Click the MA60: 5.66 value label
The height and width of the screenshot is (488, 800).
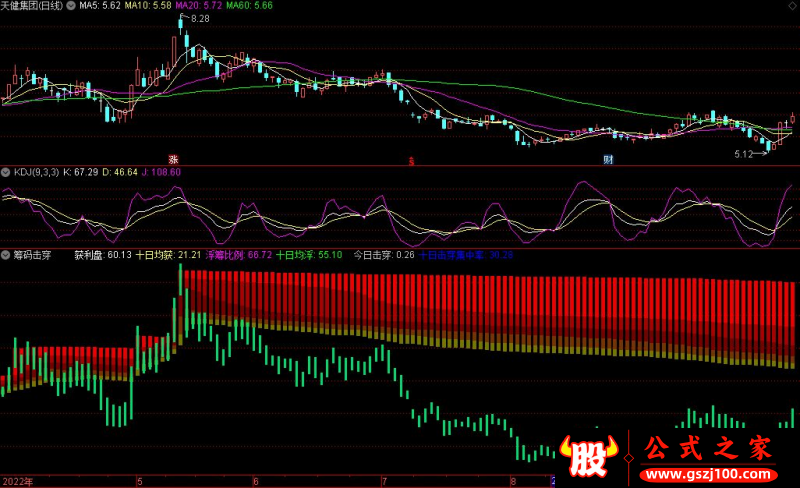click(249, 6)
